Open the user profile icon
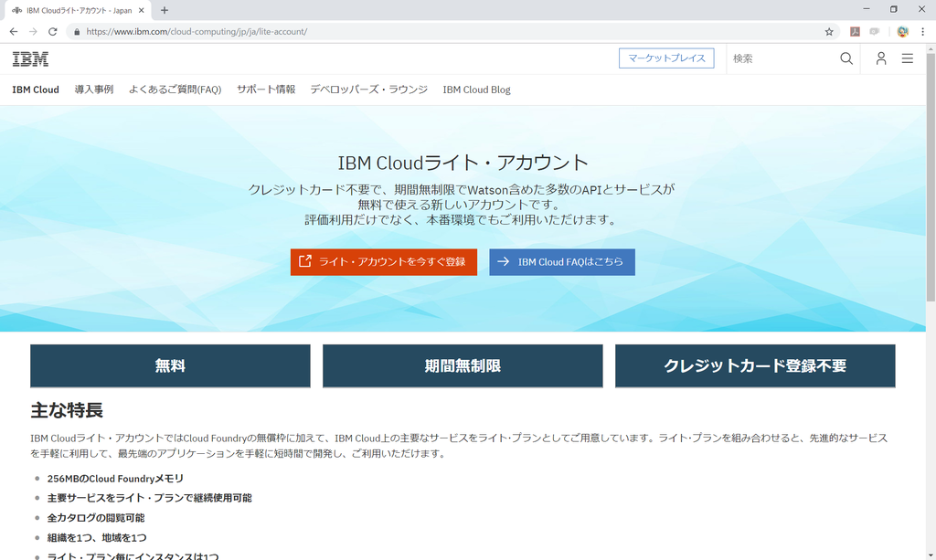936x560 pixels. 880,58
